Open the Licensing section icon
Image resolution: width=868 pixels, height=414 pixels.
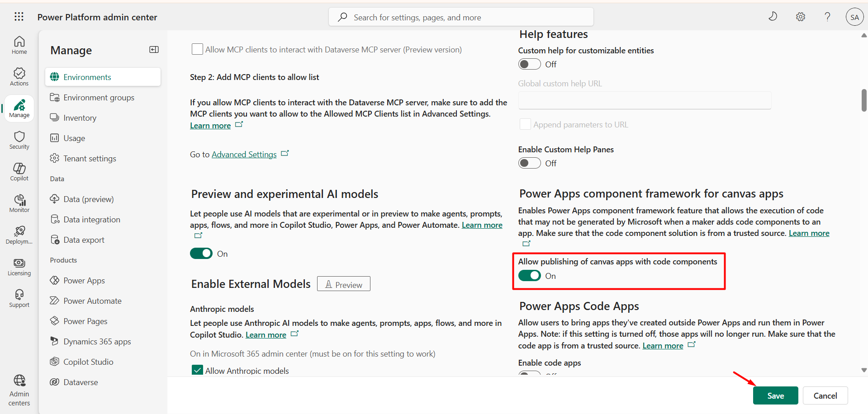click(19, 266)
